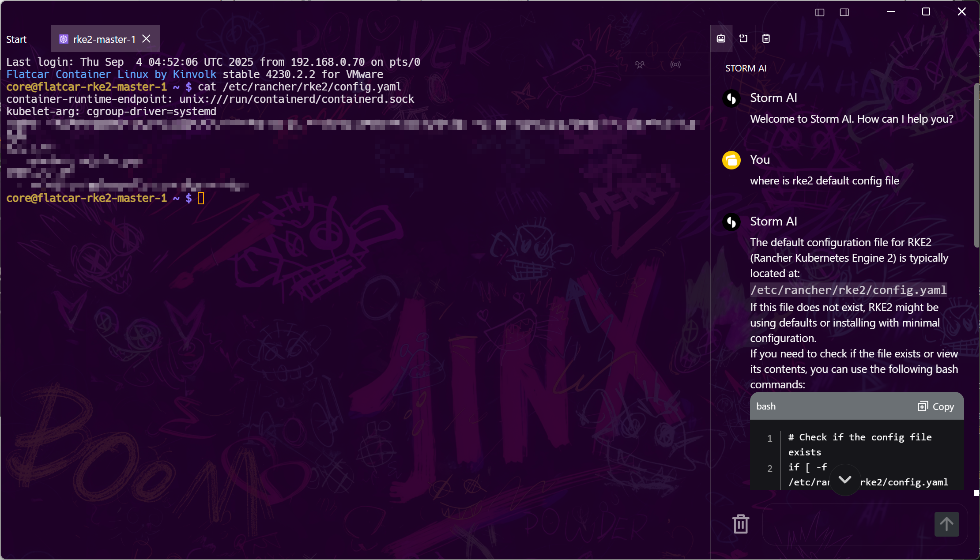The height and width of the screenshot is (560, 980).
Task: Click the users group icon in terminal
Action: point(640,65)
